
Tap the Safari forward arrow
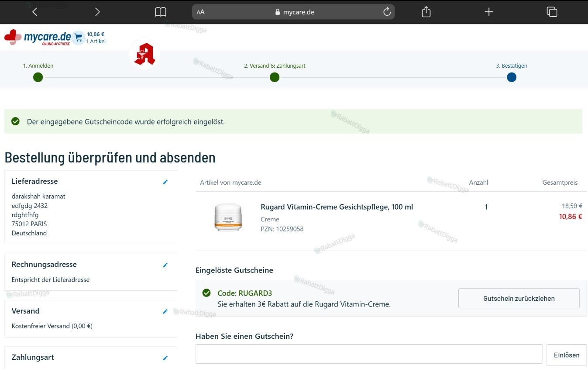coord(97,12)
